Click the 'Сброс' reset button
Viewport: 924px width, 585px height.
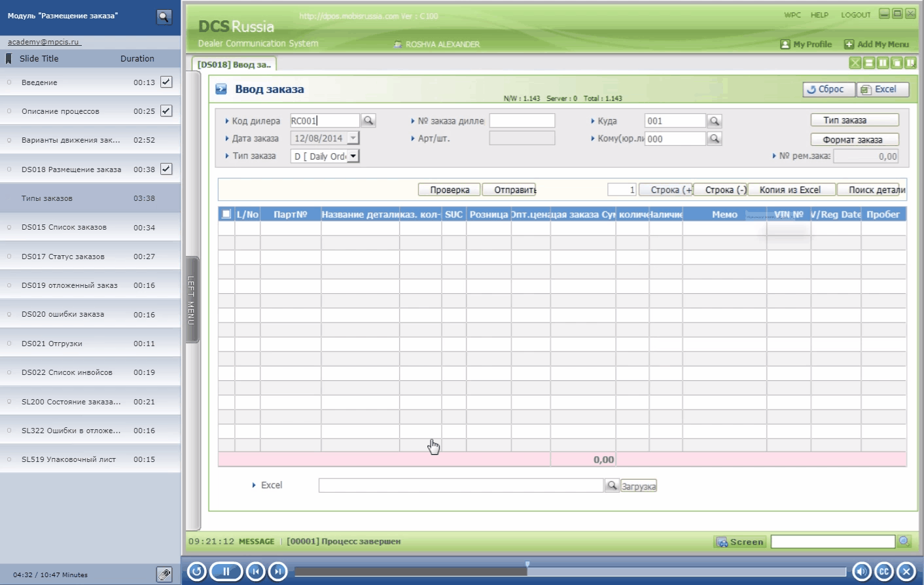pyautogui.click(x=828, y=90)
